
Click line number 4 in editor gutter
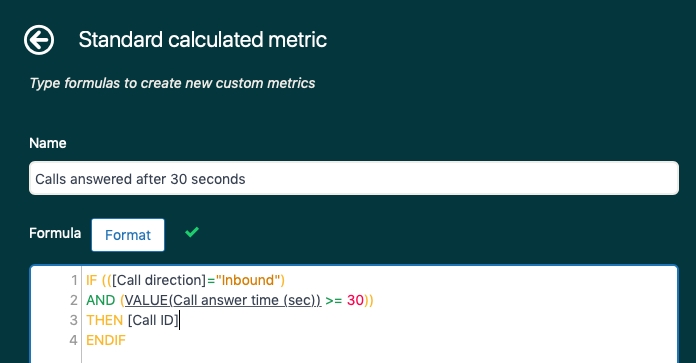[74, 340]
